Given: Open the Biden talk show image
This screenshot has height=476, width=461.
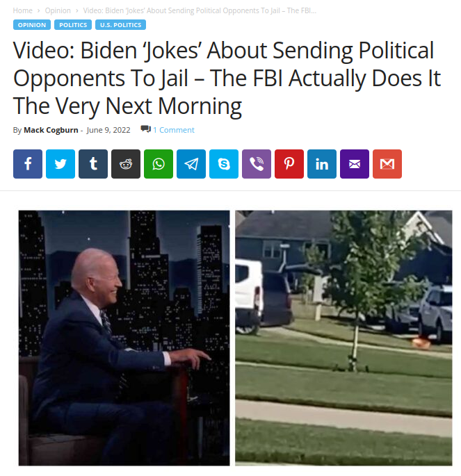Looking at the screenshot, I should 124,338.
